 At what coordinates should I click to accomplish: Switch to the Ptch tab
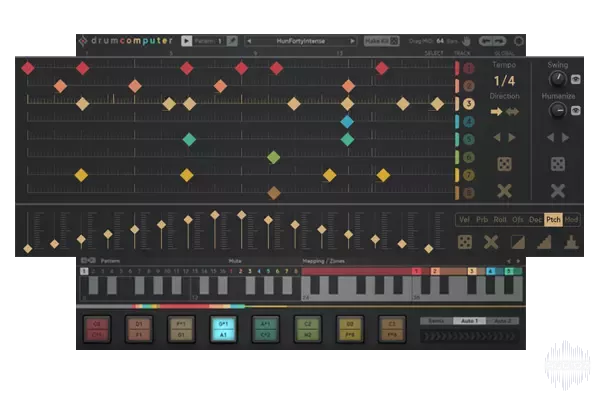point(553,220)
